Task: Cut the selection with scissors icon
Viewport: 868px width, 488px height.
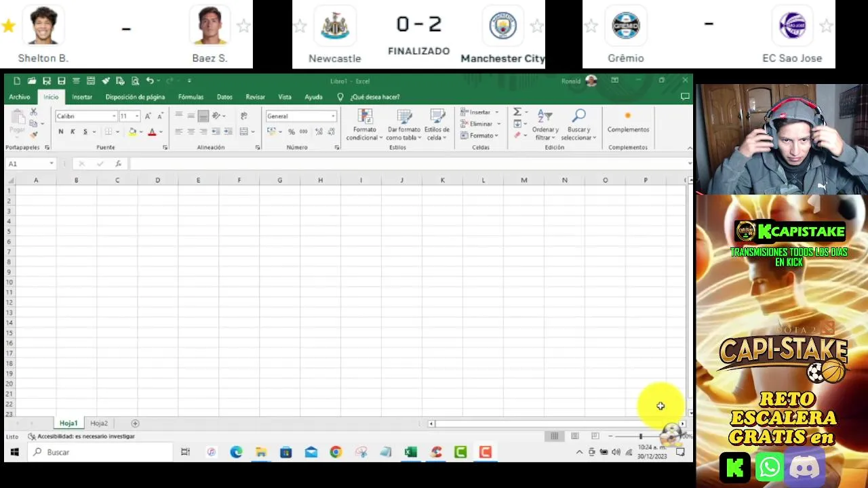Action: (33, 112)
